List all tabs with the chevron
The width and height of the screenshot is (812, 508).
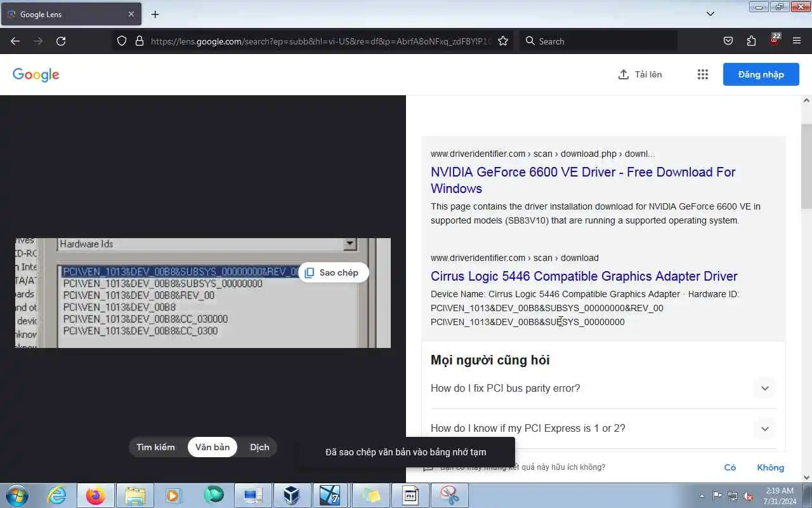(x=710, y=14)
